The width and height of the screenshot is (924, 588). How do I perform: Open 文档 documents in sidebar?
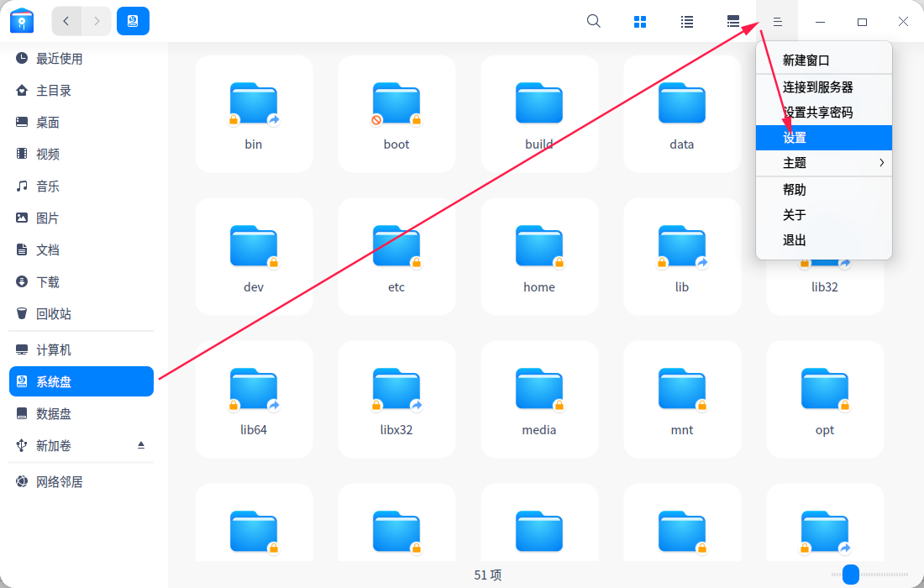[x=81, y=249]
